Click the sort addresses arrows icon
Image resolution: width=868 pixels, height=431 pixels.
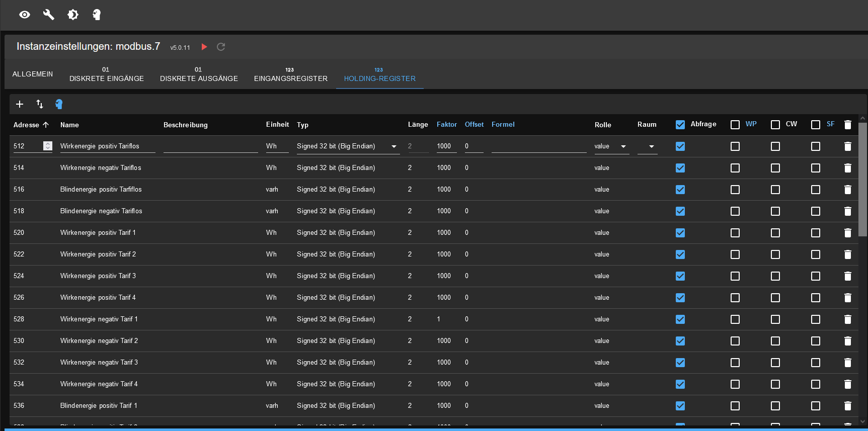coord(40,104)
